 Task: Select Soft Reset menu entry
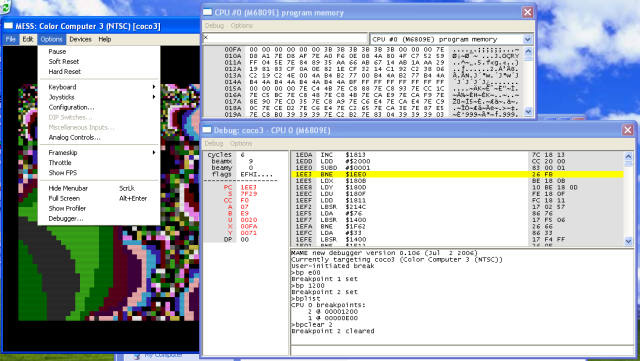point(98,61)
